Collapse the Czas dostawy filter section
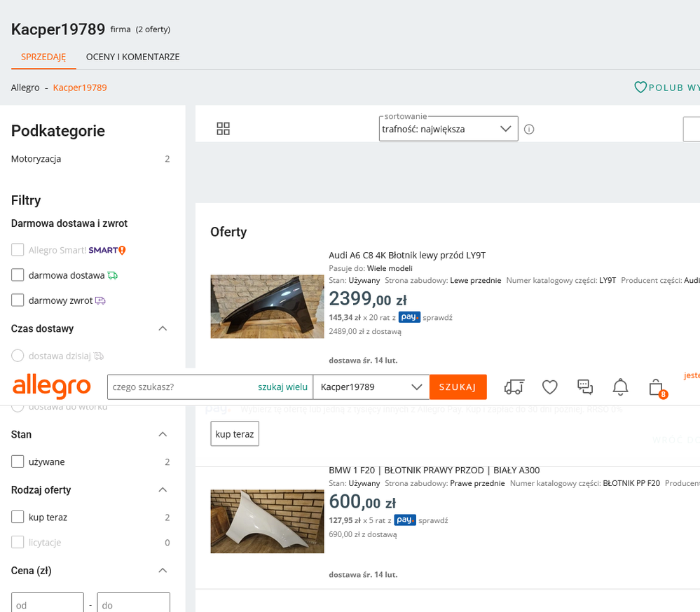The height and width of the screenshot is (612, 700). (x=163, y=328)
